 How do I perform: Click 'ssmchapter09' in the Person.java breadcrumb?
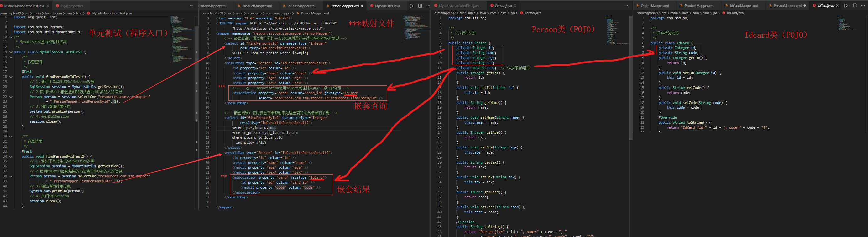(x=445, y=13)
